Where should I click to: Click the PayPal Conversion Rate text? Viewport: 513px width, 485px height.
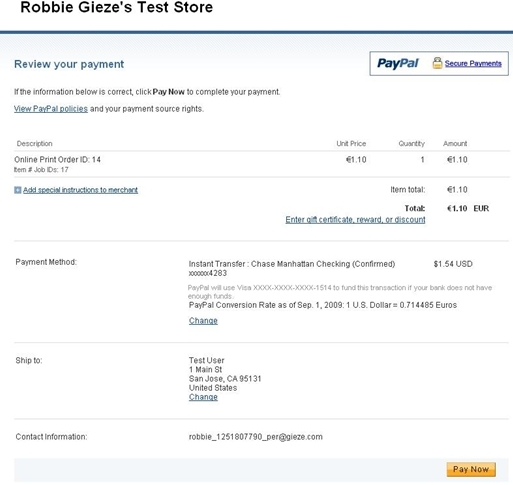[x=323, y=305]
